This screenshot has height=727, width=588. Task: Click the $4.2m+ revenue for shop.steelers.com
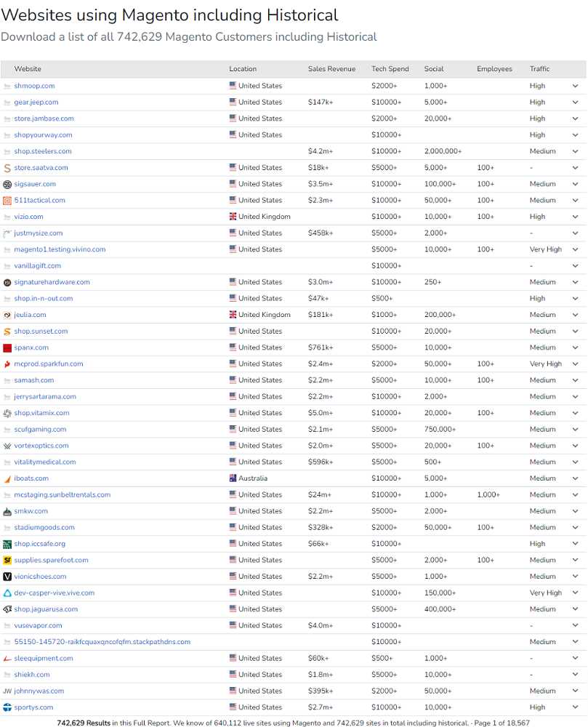coord(321,151)
